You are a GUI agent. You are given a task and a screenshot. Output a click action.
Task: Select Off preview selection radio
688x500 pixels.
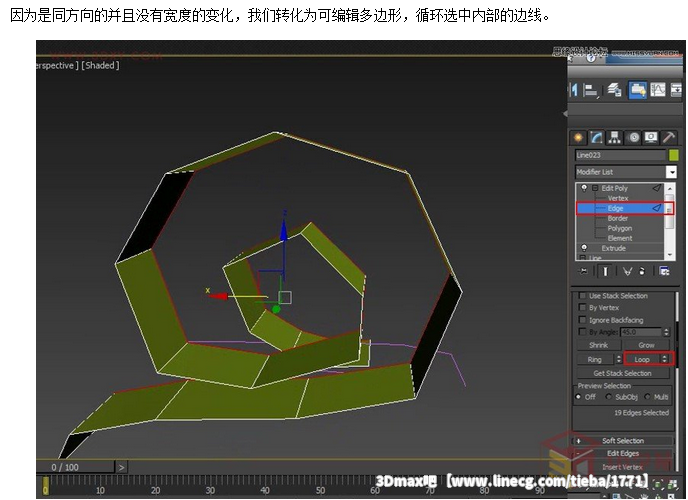pyautogui.click(x=578, y=397)
